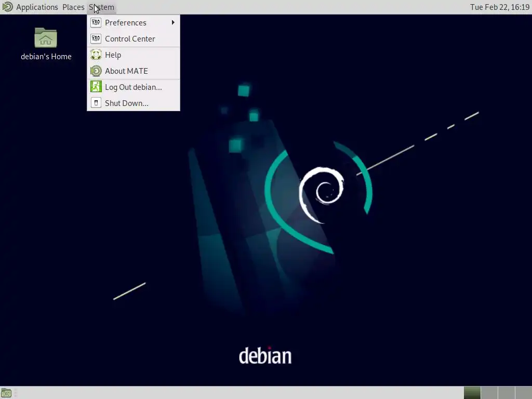532x399 pixels.
Task: Expand the Preferences submenu
Action: (x=134, y=23)
